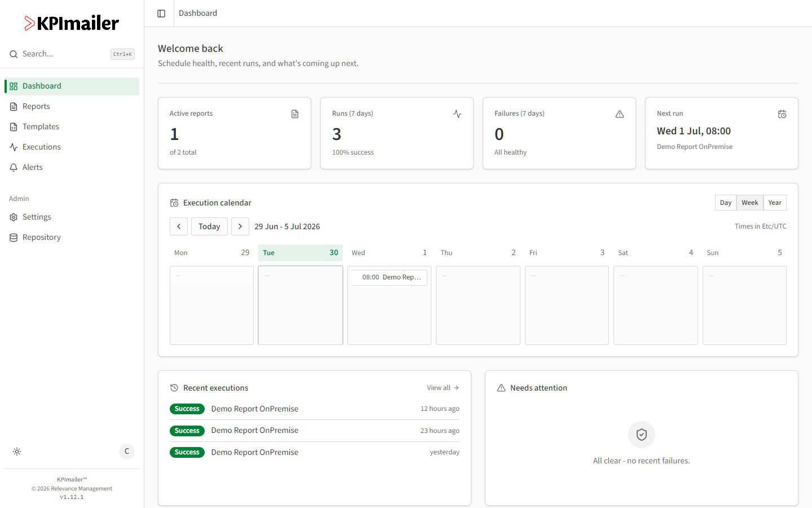Click the Templates file icon in the sidebar

[x=14, y=127]
